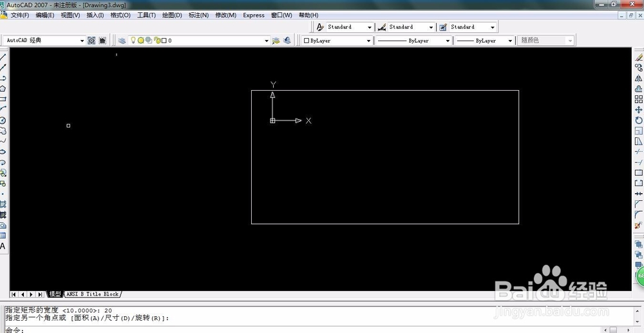Image resolution: width=644 pixels, height=333 pixels.
Task: Open the 窗口(W) menu
Action: point(281,15)
